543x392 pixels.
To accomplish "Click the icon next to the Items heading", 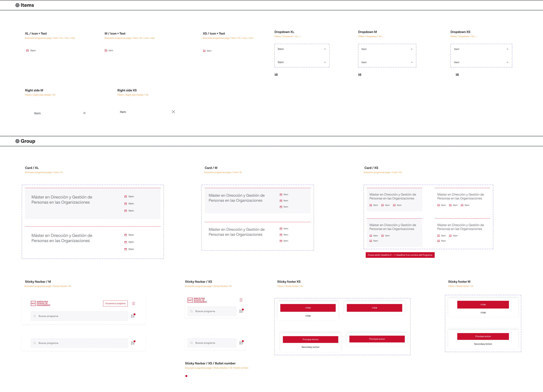I will click(17, 5).
